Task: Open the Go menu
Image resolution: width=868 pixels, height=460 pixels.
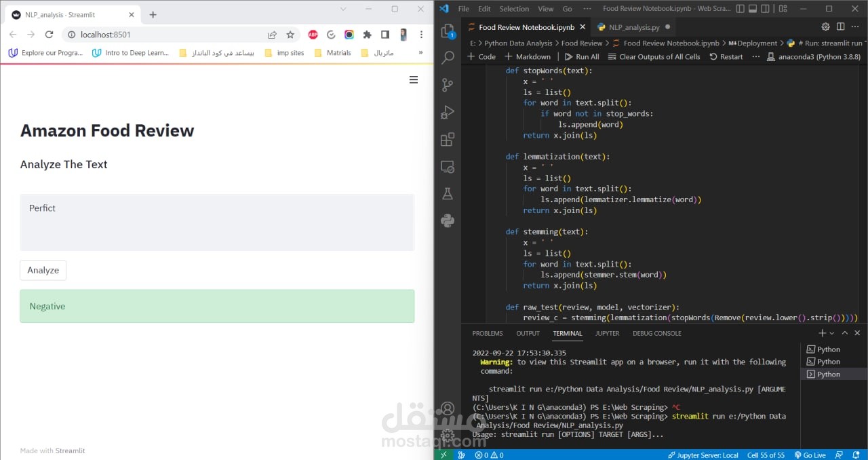Action: [x=567, y=9]
